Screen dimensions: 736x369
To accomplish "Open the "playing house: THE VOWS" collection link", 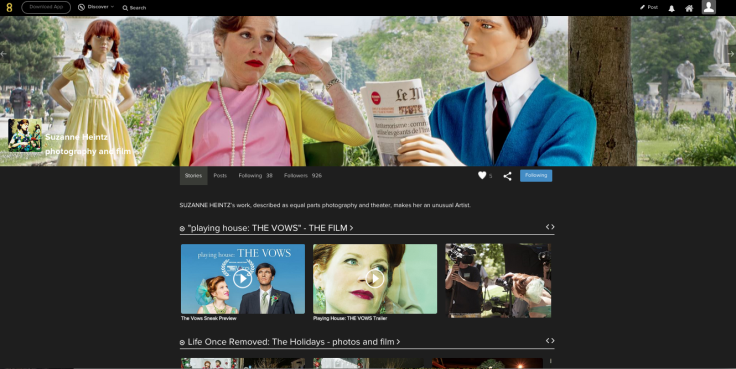I will pos(270,228).
